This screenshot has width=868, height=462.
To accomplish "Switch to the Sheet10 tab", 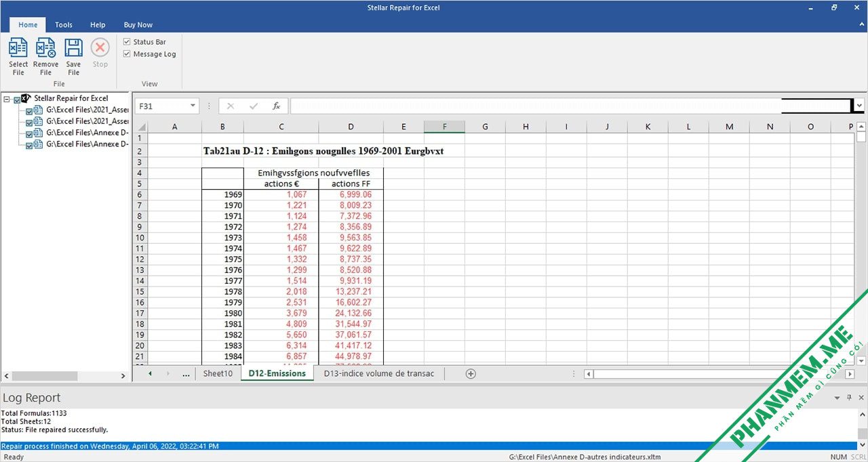I will 218,373.
